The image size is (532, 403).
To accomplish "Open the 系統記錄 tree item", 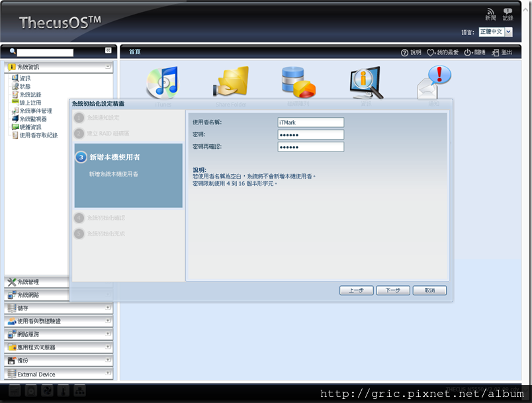I will [x=26, y=95].
